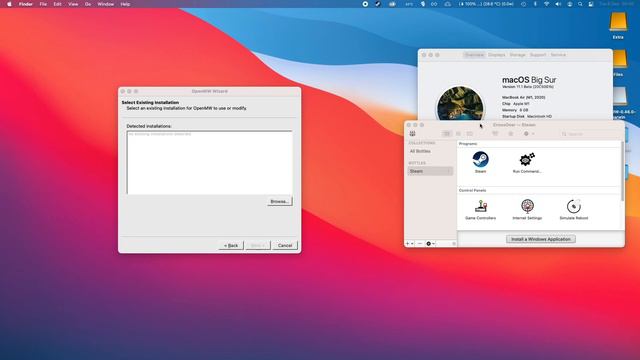
Task: Open the bottom gear menu in CrossOver sidebar
Action: 430,244
